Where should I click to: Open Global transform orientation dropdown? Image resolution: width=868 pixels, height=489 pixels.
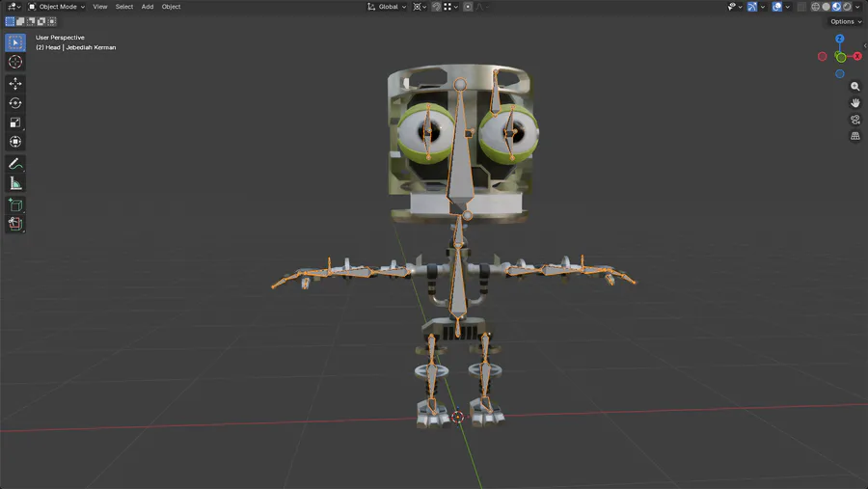point(387,7)
